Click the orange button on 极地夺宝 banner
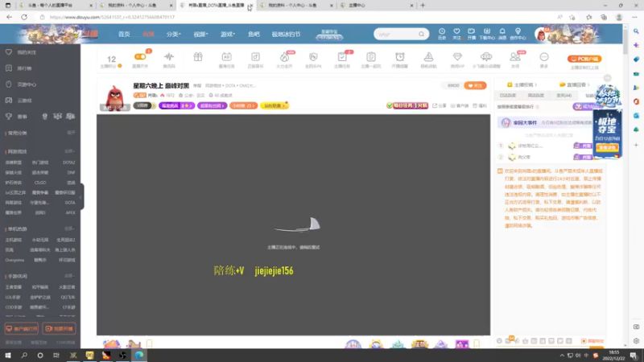This screenshot has height=362, width=644. (607, 147)
